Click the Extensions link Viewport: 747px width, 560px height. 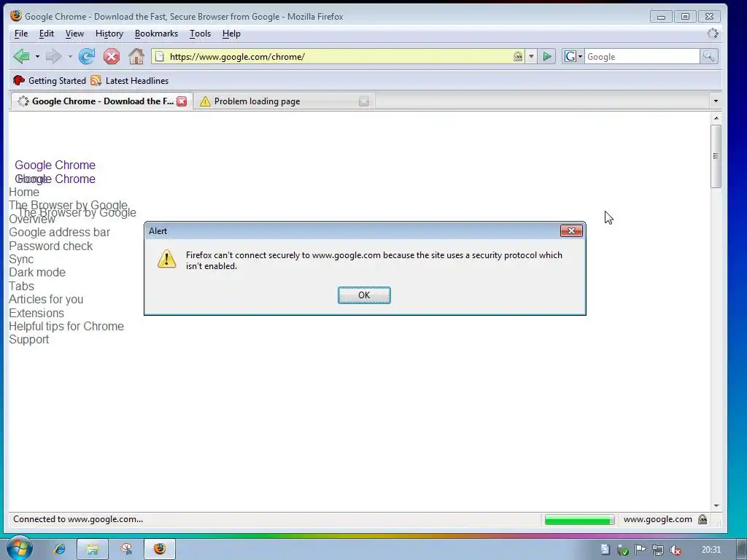point(36,313)
